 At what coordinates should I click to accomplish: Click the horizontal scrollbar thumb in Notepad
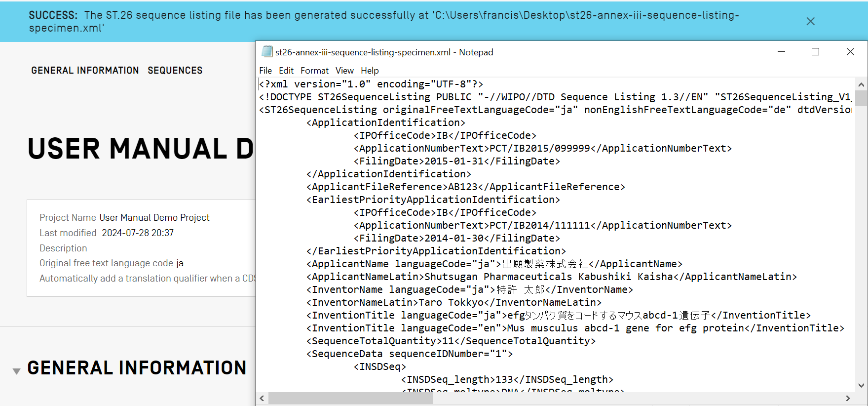coord(350,398)
